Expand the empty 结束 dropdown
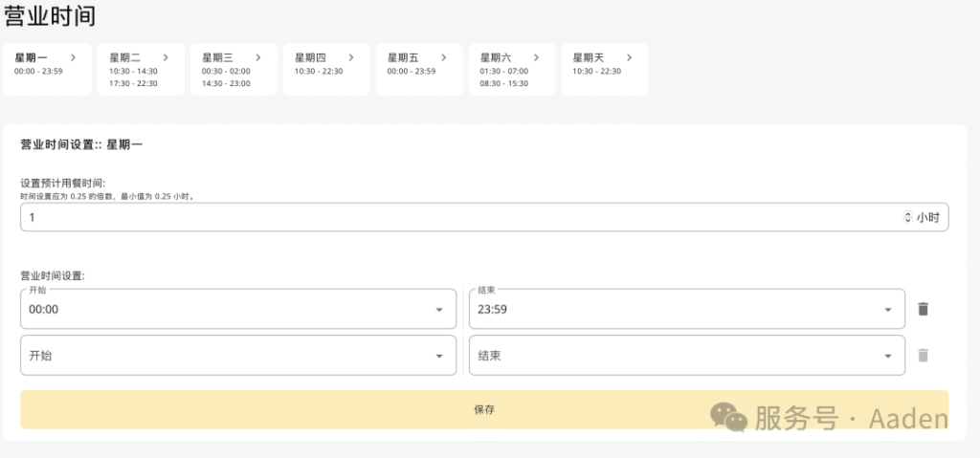The image size is (980, 458). (887, 356)
